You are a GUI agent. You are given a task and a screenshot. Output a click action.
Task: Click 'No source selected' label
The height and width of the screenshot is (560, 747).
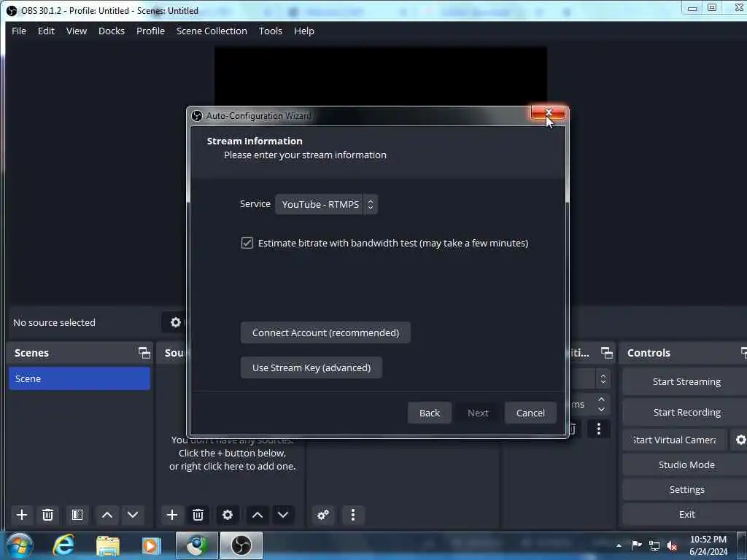[x=54, y=322]
